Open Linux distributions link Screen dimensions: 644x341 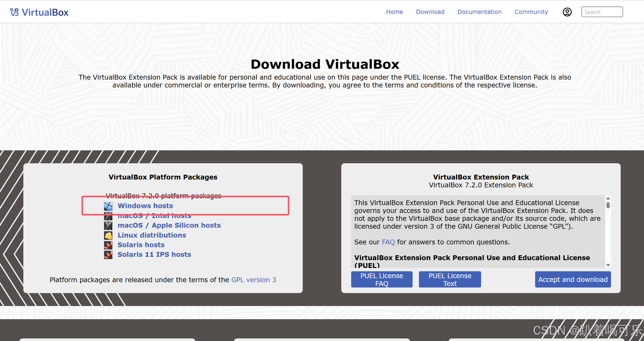pyautogui.click(x=152, y=235)
